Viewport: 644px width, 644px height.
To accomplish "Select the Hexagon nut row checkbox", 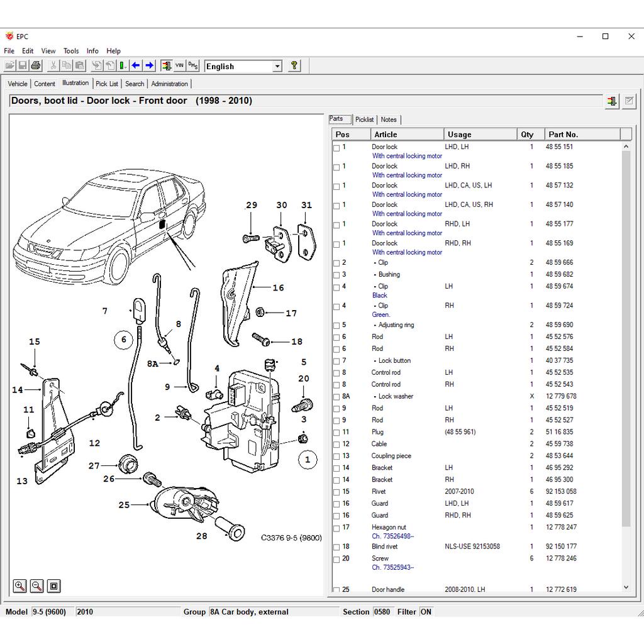I will 336,528.
